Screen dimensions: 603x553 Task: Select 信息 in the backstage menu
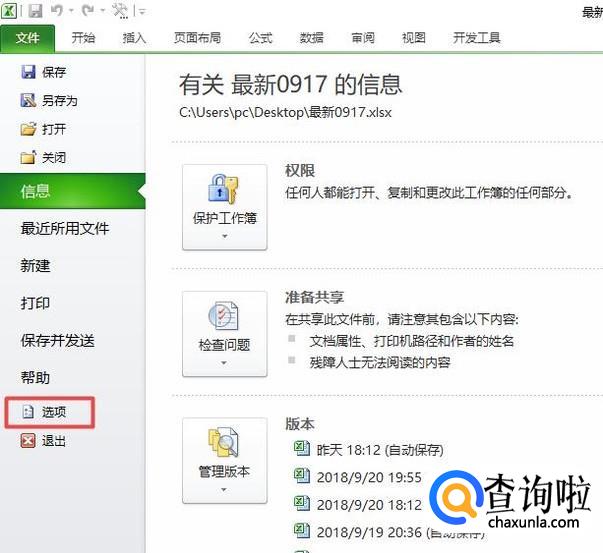73,191
